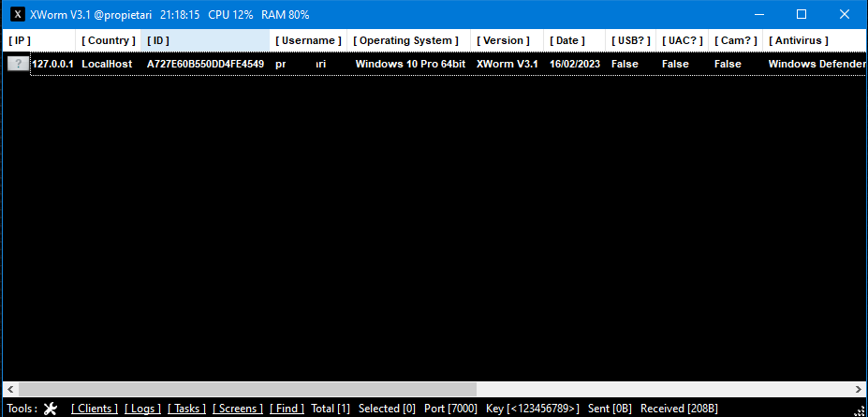Sort by the UAC? column header

(682, 40)
